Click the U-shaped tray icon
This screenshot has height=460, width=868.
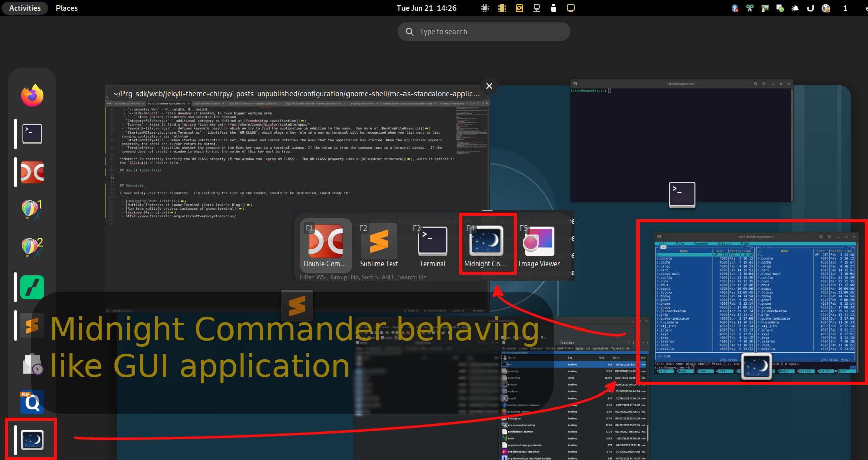coord(811,8)
